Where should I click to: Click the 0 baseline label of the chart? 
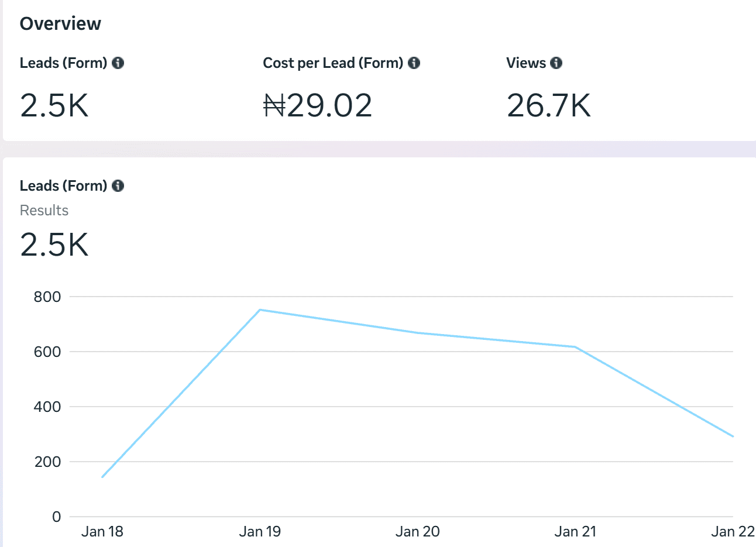click(x=58, y=517)
